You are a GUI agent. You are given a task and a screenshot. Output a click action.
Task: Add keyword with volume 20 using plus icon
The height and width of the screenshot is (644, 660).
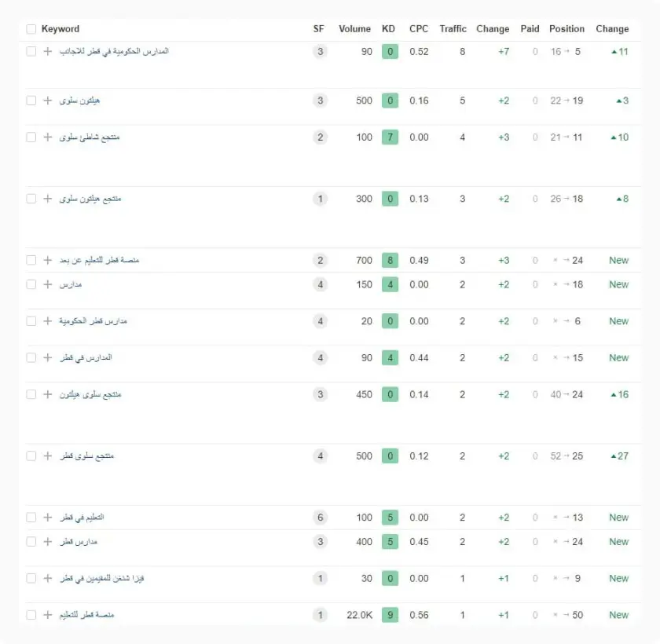[x=47, y=321]
